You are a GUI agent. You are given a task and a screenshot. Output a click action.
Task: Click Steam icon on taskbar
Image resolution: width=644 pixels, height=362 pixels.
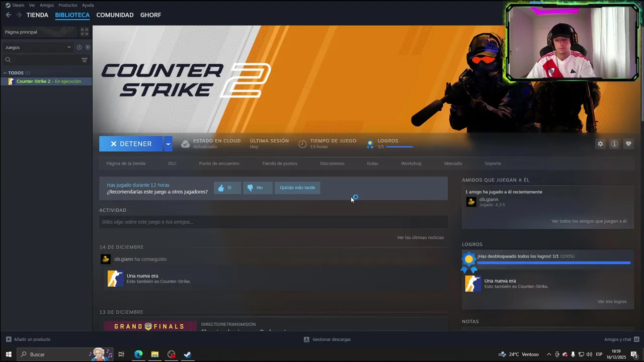tap(187, 354)
